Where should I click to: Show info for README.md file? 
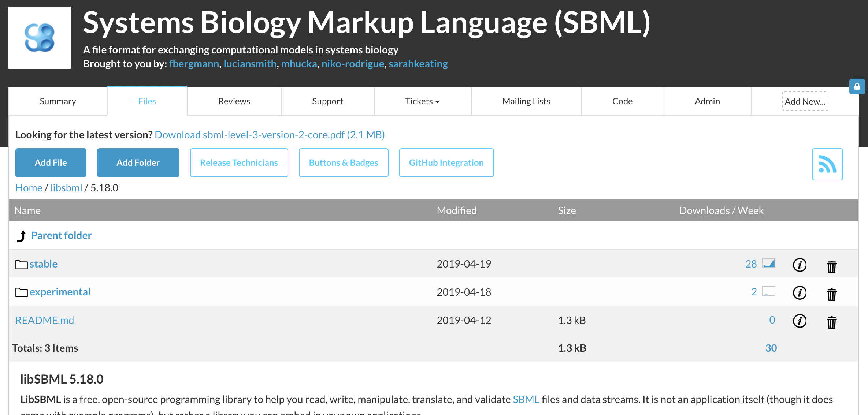(x=800, y=321)
